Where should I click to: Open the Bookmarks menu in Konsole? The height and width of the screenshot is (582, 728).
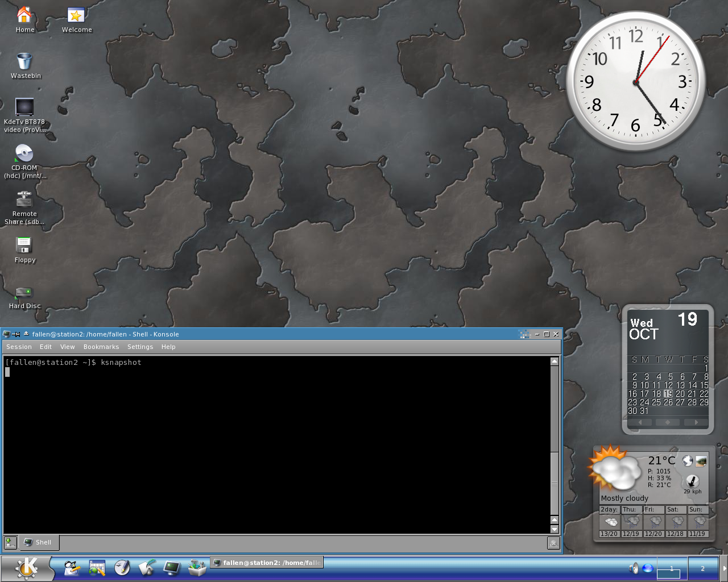[101, 347]
